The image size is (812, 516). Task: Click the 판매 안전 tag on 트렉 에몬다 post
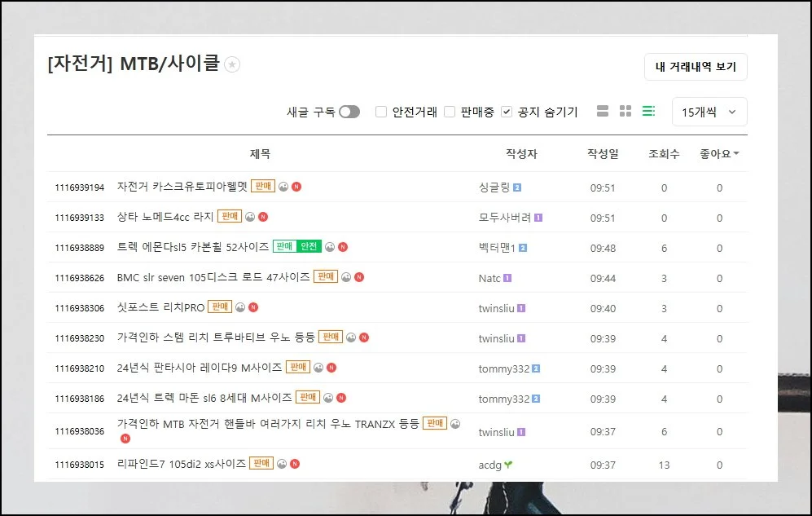pos(296,246)
